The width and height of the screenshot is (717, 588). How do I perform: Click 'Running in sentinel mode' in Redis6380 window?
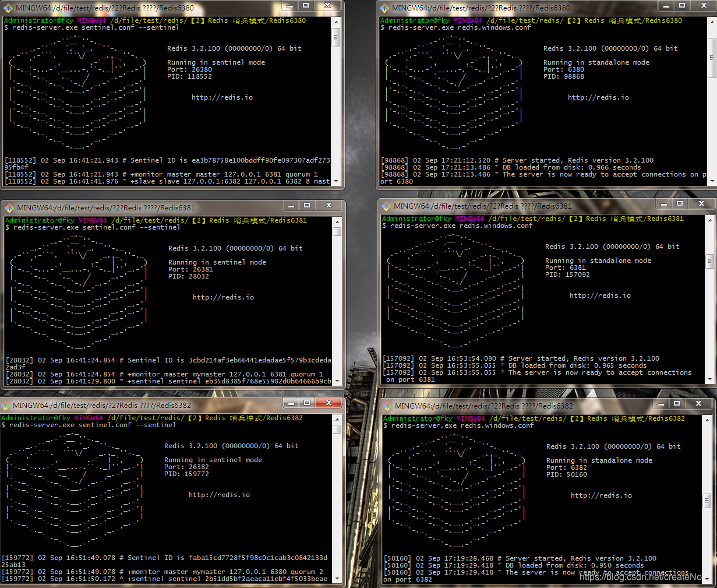coord(216,62)
